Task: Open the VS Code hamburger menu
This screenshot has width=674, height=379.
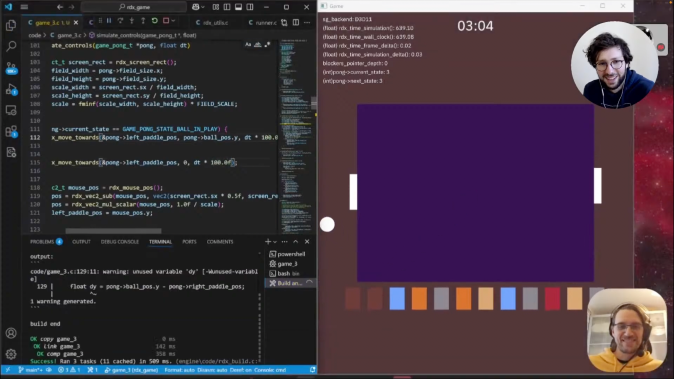Action: (x=24, y=7)
